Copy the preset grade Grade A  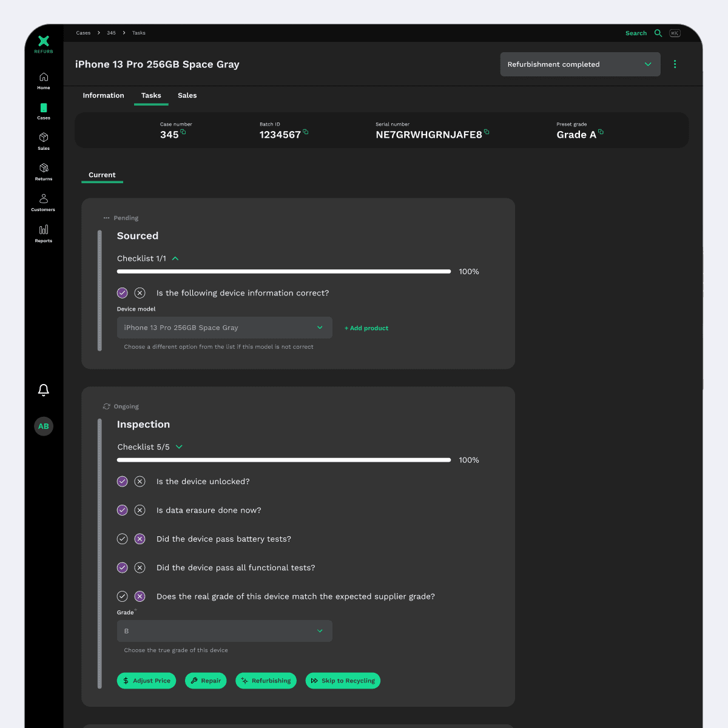point(601,132)
